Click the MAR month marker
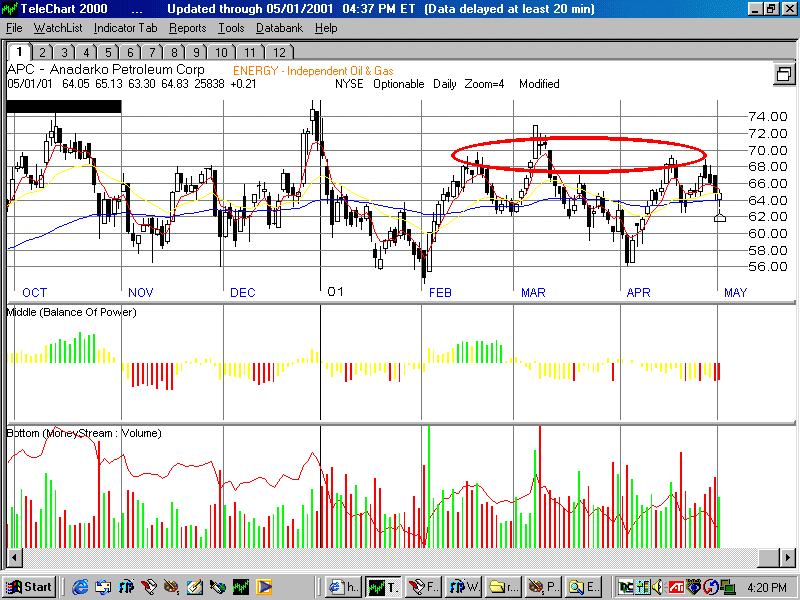Viewport: 800px width, 600px height. tap(533, 292)
